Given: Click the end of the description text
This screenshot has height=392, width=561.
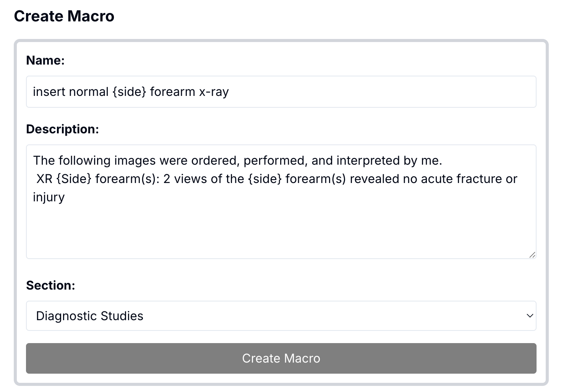Looking at the screenshot, I should click(65, 197).
